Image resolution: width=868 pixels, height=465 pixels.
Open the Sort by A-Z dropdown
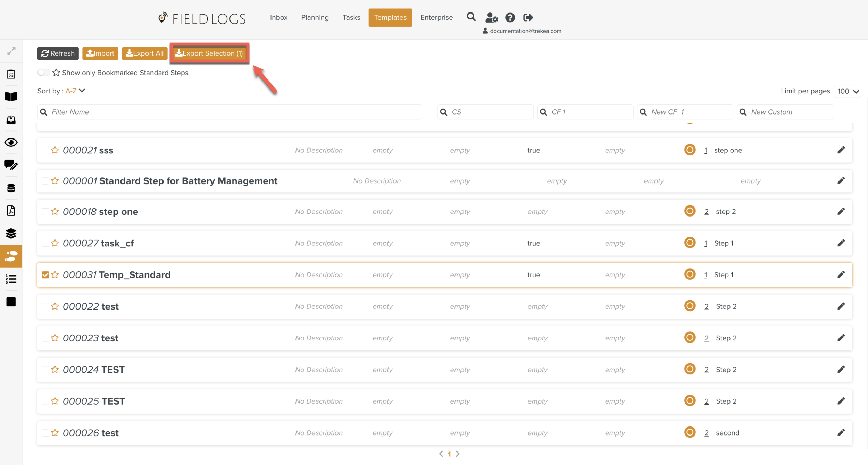pos(75,91)
